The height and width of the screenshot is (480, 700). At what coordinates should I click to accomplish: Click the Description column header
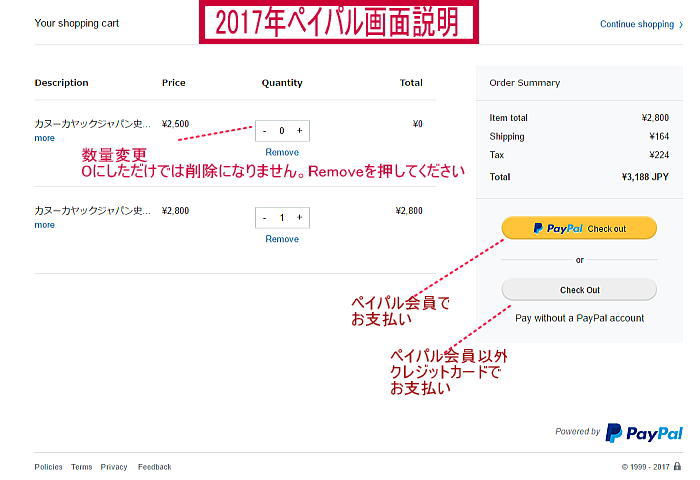click(x=62, y=83)
